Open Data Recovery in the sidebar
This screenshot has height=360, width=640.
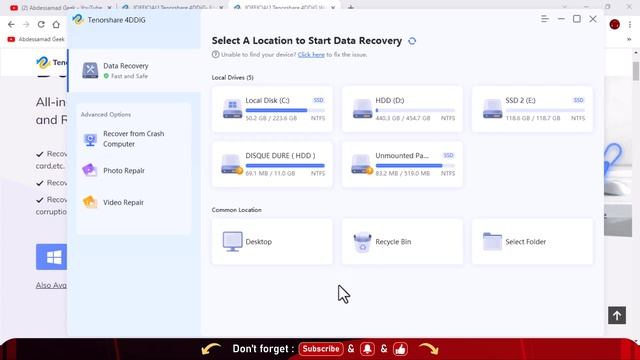coord(135,70)
